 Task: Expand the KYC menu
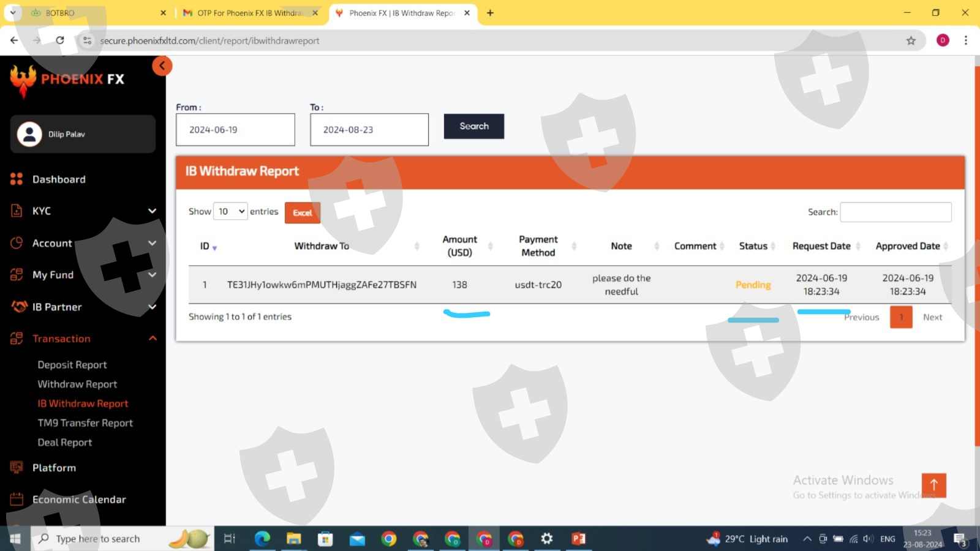click(83, 211)
